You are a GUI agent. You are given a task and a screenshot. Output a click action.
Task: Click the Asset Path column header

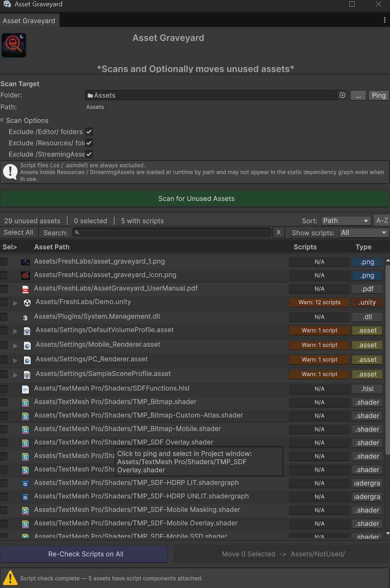click(52, 247)
